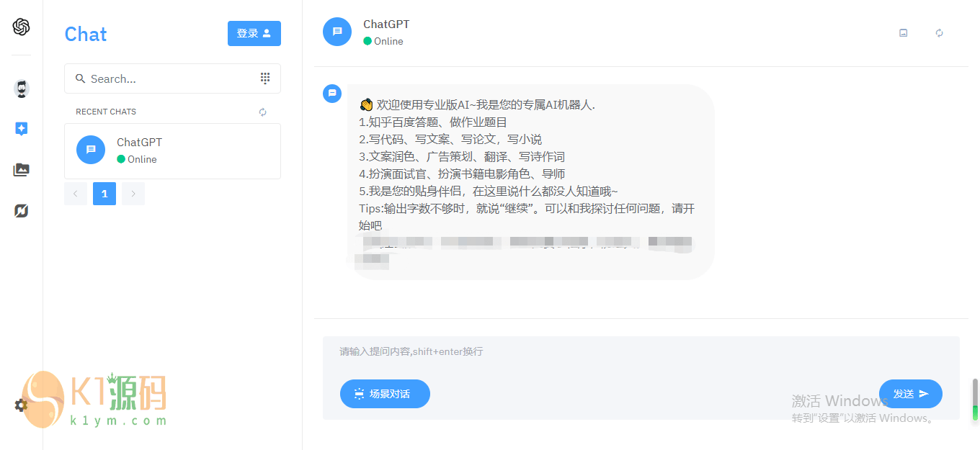Click the OpenAI logo in the sidebar

[21, 27]
